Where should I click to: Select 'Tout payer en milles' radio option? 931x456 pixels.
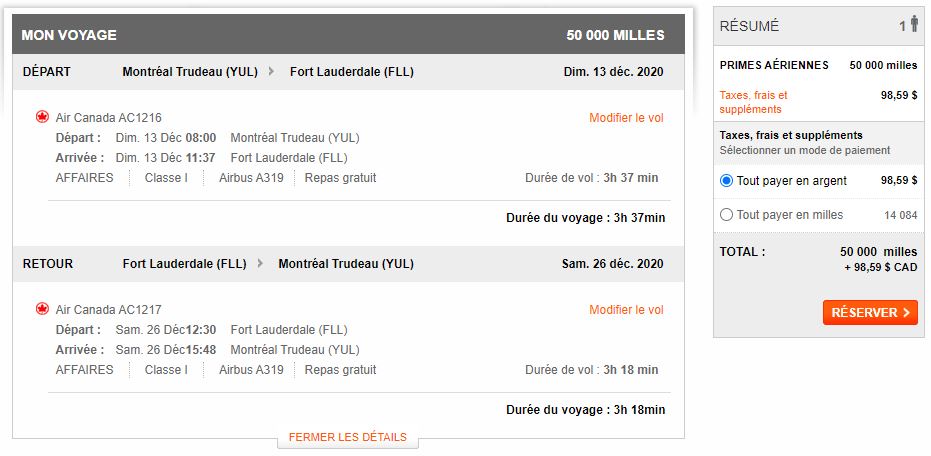coord(727,214)
